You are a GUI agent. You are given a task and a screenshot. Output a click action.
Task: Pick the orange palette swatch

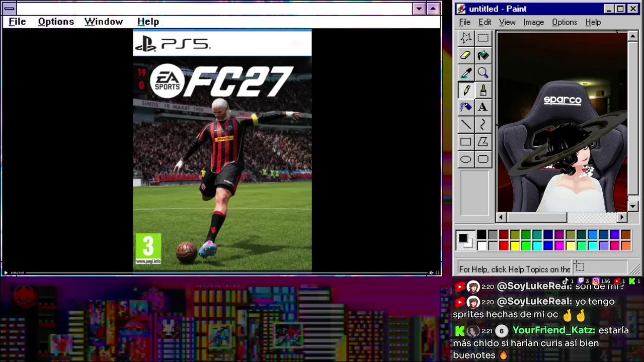pyautogui.click(x=626, y=246)
